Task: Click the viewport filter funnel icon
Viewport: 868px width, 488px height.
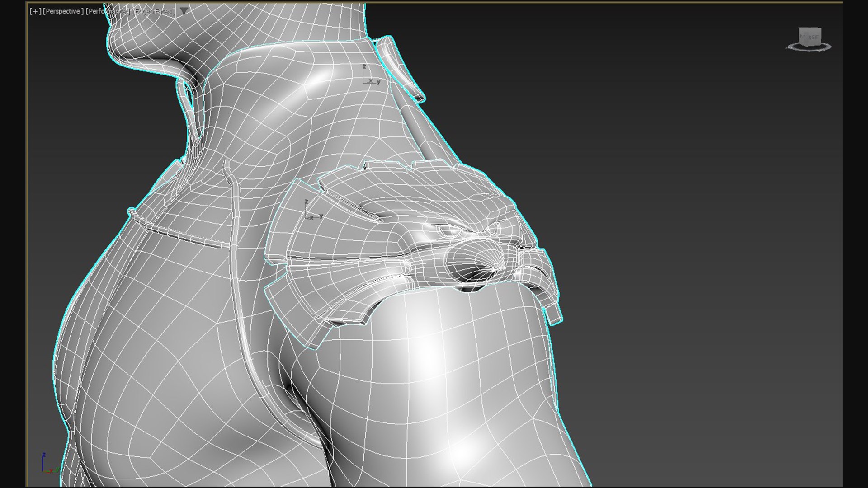Action: coord(184,11)
